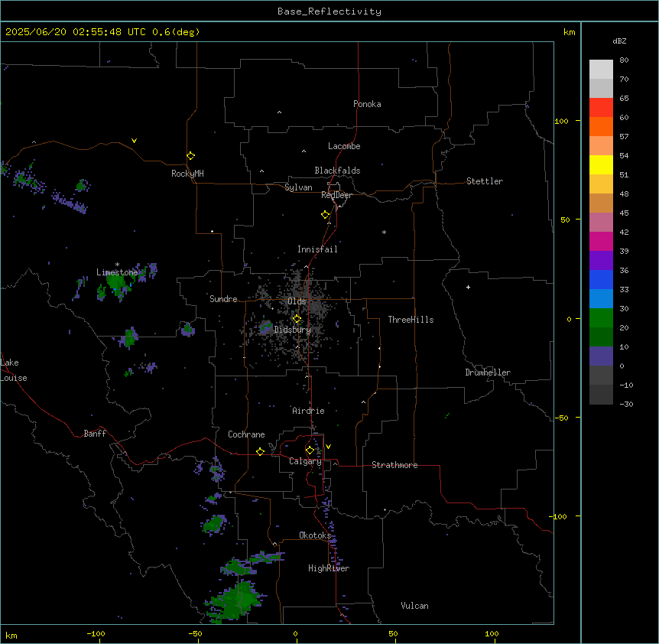Click the Cochrane town label
Image resolution: width=659 pixels, height=644 pixels.
coord(246,434)
